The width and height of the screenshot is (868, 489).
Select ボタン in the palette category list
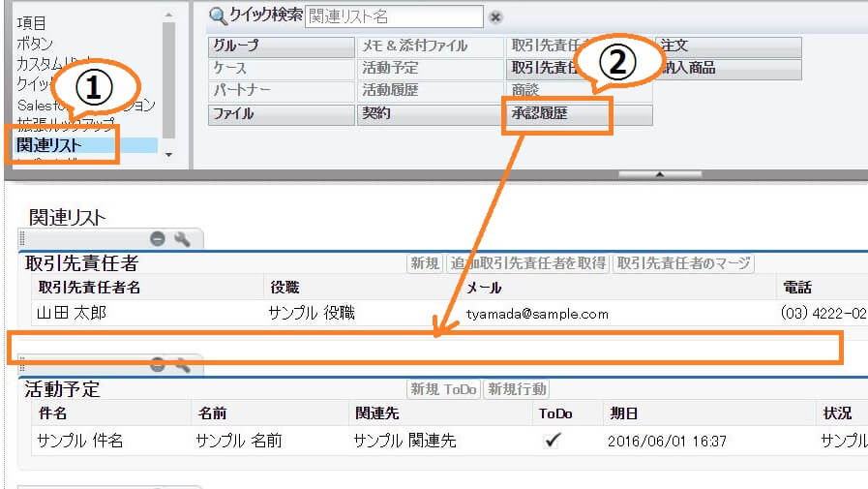coord(35,44)
